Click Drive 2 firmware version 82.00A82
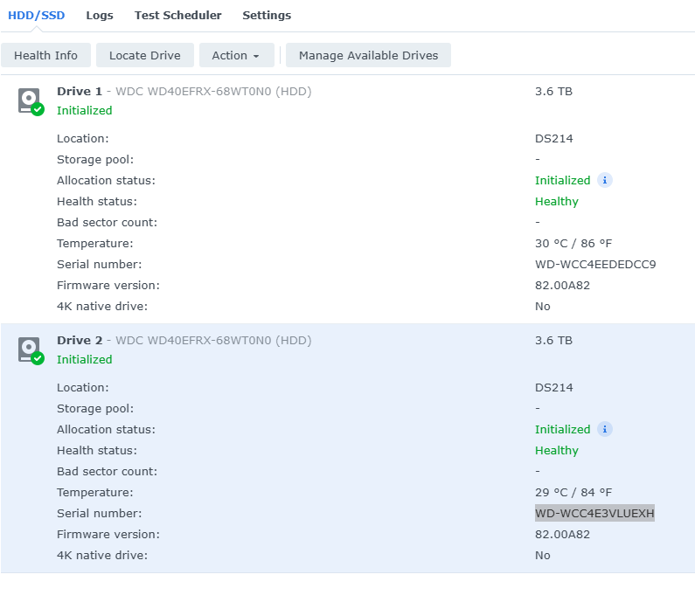This screenshot has width=695, height=616. tap(562, 534)
